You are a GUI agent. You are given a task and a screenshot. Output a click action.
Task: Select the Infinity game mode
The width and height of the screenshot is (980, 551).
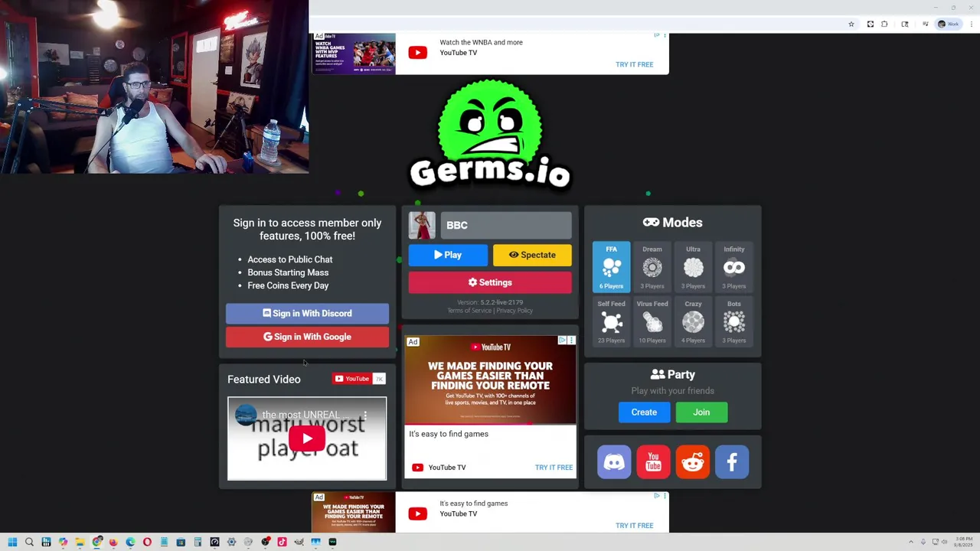point(733,267)
